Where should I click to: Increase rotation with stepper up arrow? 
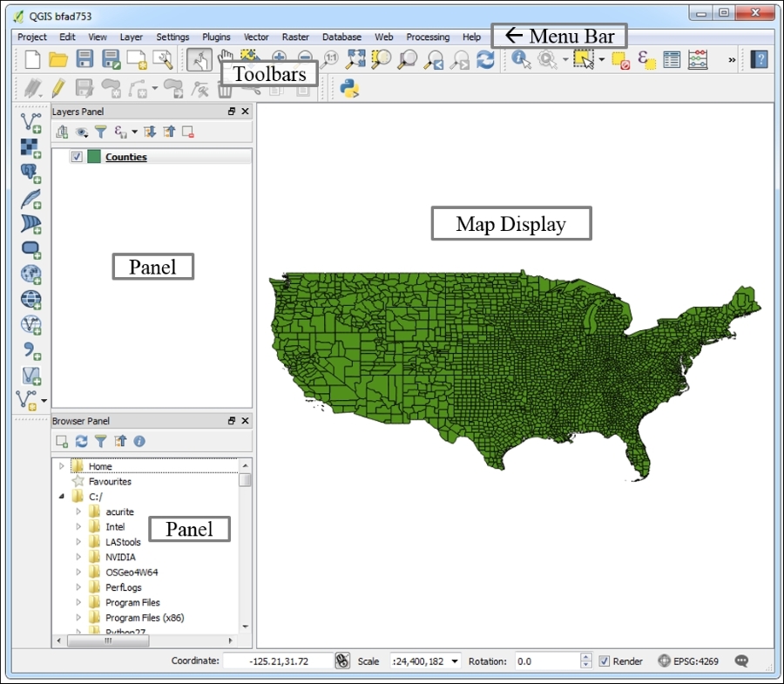click(586, 657)
